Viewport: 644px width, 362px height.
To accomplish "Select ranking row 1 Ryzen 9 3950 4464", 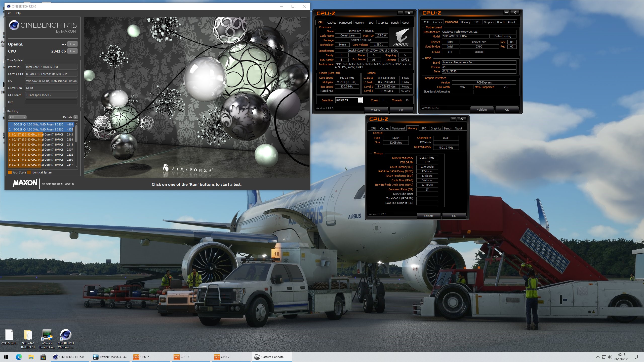I will [41, 124].
